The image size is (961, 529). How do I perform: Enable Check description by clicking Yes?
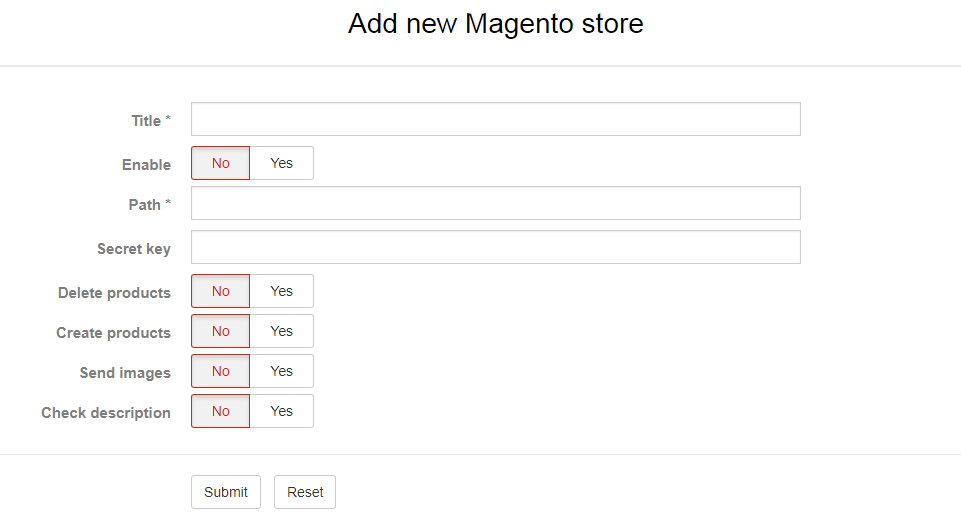click(x=282, y=411)
